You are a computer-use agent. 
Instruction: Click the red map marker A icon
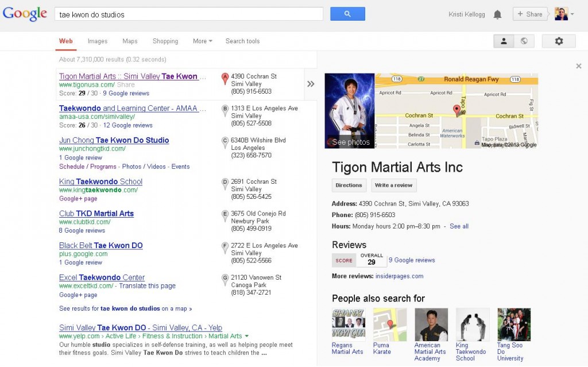click(225, 78)
